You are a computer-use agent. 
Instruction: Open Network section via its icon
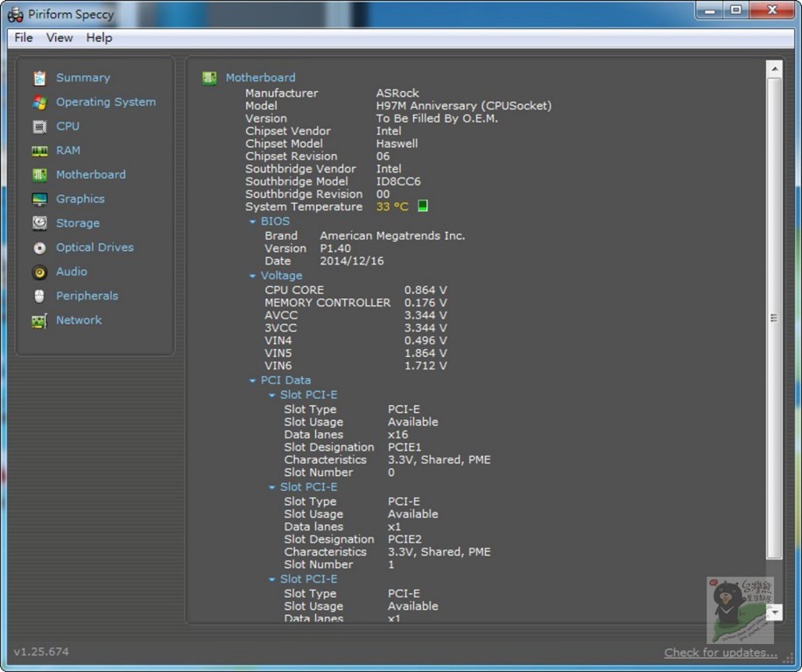click(39, 320)
